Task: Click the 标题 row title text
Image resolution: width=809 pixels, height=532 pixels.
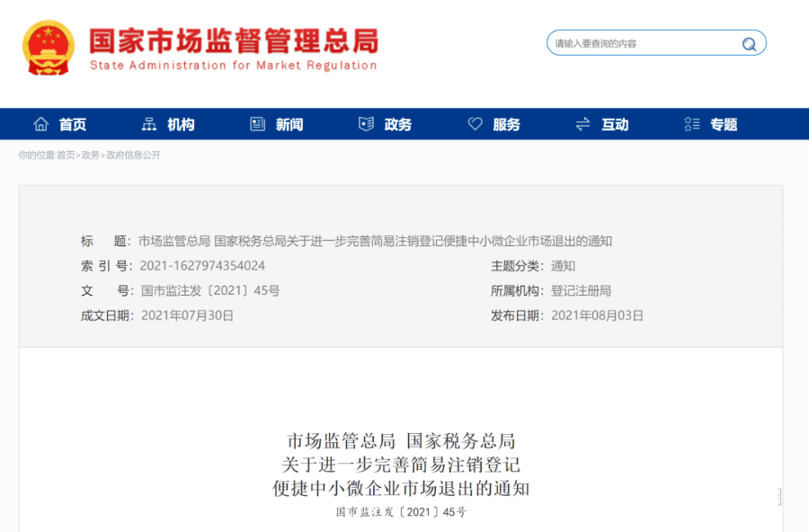Action: point(375,241)
